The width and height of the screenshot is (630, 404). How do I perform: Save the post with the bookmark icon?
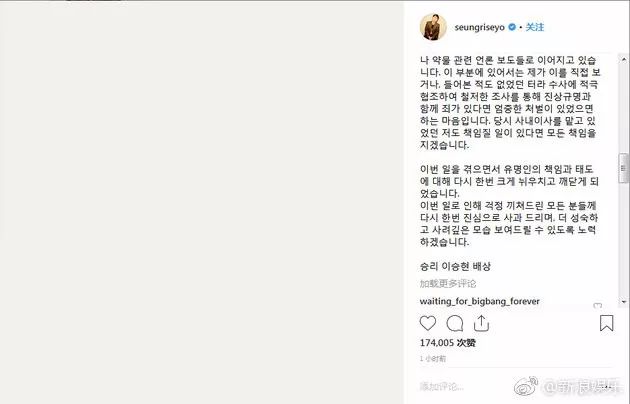point(607,323)
